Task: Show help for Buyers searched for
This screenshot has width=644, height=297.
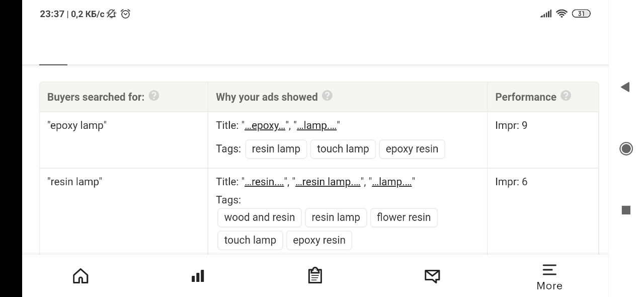Action: click(x=154, y=96)
